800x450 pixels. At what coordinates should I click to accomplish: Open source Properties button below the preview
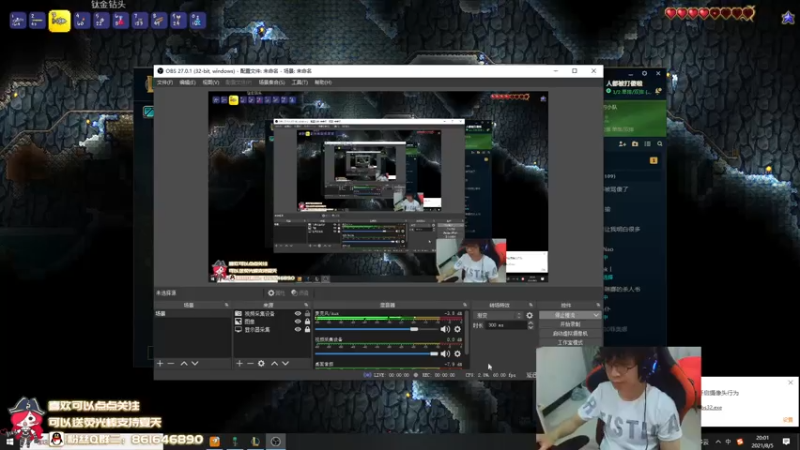276,293
